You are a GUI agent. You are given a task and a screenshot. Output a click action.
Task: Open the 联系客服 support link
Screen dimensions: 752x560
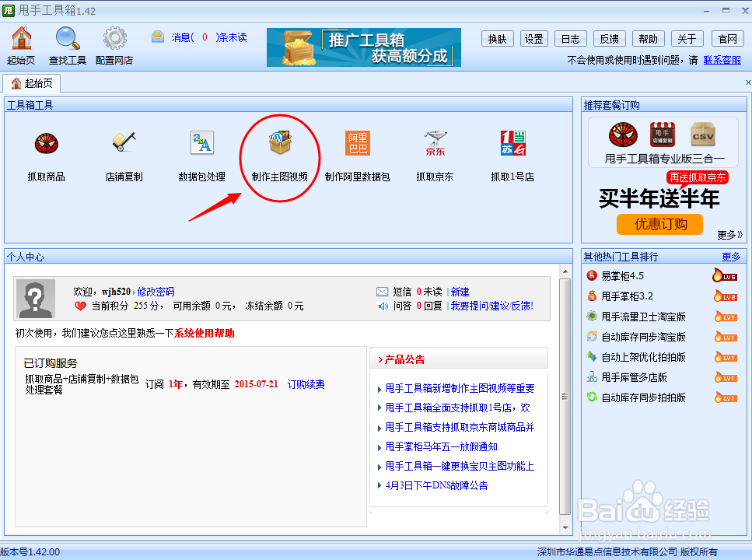tap(722, 60)
